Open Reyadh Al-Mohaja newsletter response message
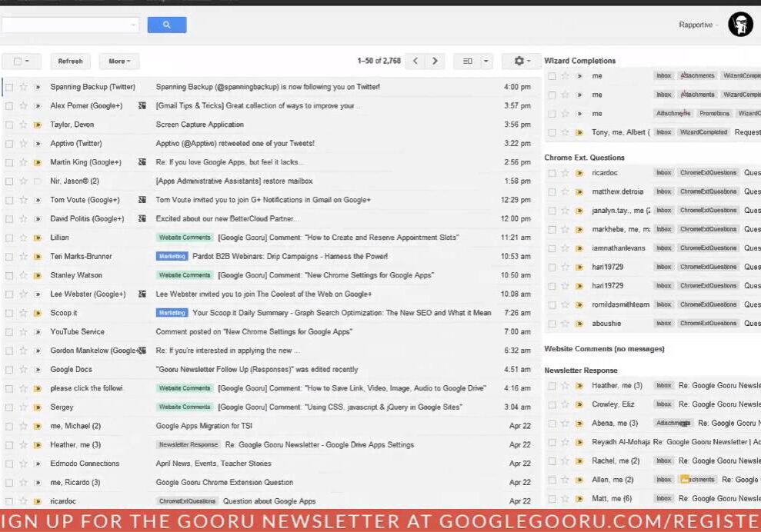Viewport: 761px width, 532px height. tap(652, 442)
